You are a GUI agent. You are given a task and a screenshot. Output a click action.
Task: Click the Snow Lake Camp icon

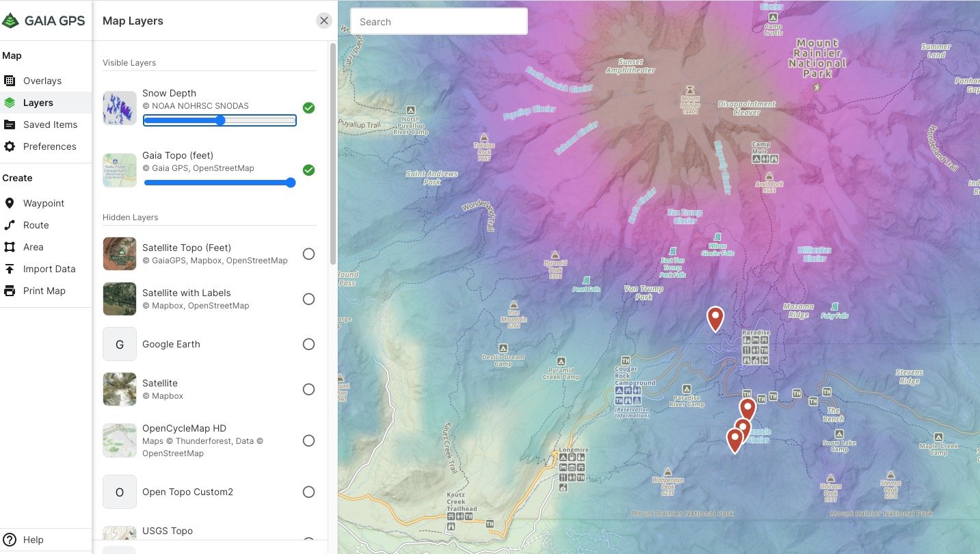(839, 434)
